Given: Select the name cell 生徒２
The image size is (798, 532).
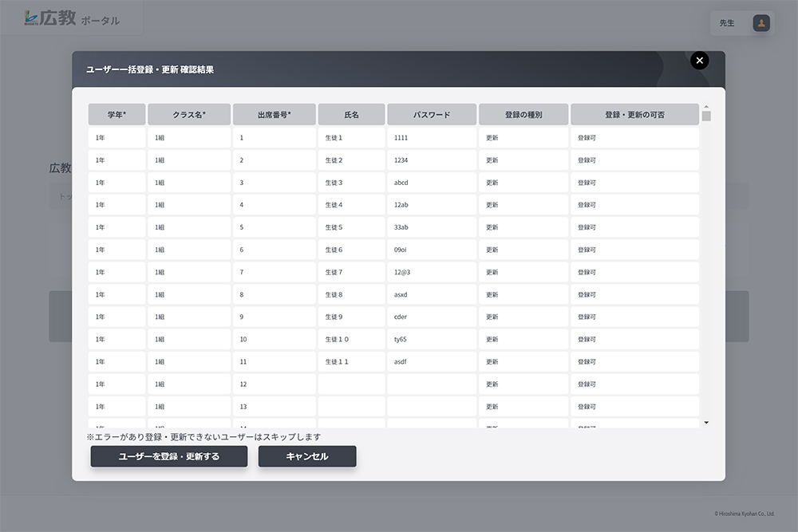Looking at the screenshot, I should tap(351, 160).
